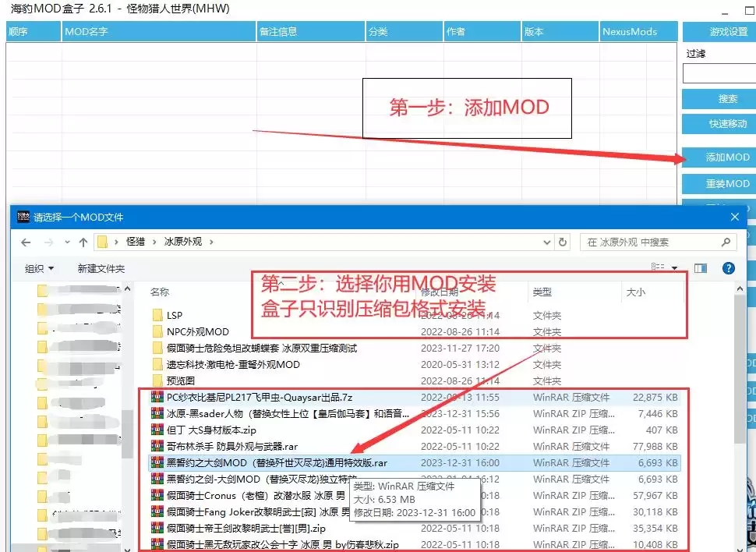Viewport: 756px width, 552px height.
Task: Click the file list scroll-up arrow
Action: click(740, 288)
